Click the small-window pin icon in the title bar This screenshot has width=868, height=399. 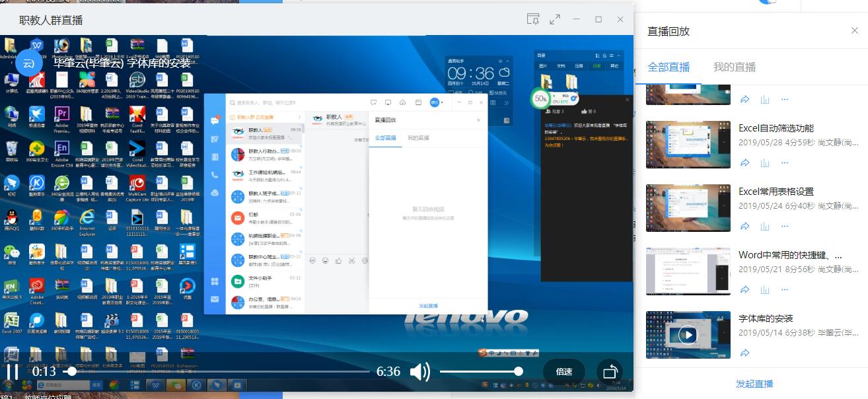pyautogui.click(x=533, y=20)
